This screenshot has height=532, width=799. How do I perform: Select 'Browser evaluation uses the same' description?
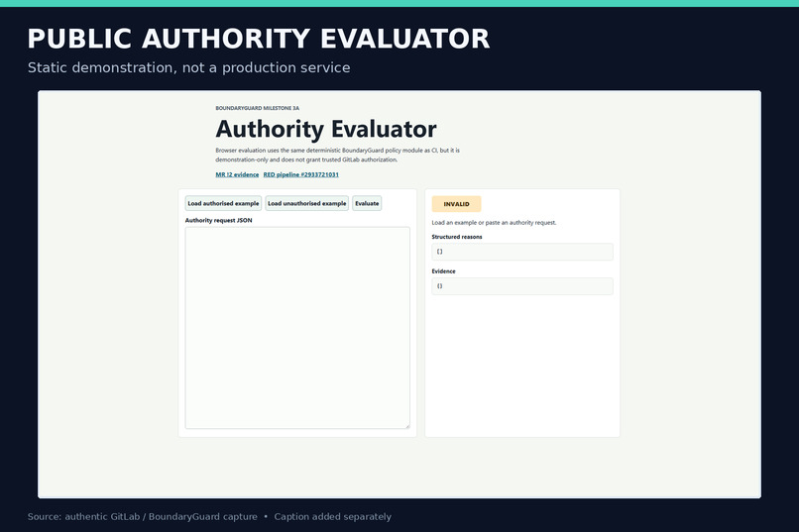tap(337, 155)
